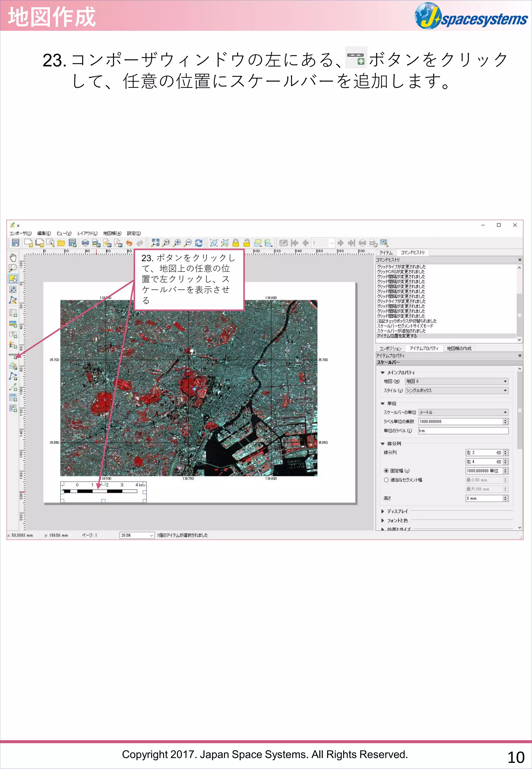Select the 固定幅 radio button

click(386, 471)
